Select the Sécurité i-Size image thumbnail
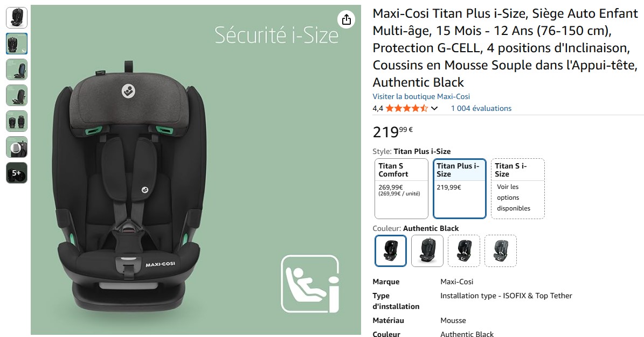This screenshot has height=337, width=644. pyautogui.click(x=17, y=44)
